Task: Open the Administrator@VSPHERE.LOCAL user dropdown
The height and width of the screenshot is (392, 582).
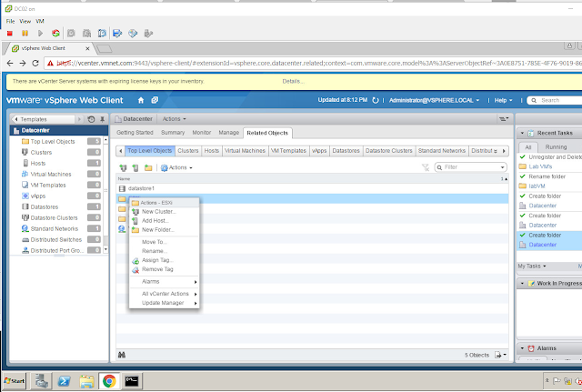Action: 434,100
